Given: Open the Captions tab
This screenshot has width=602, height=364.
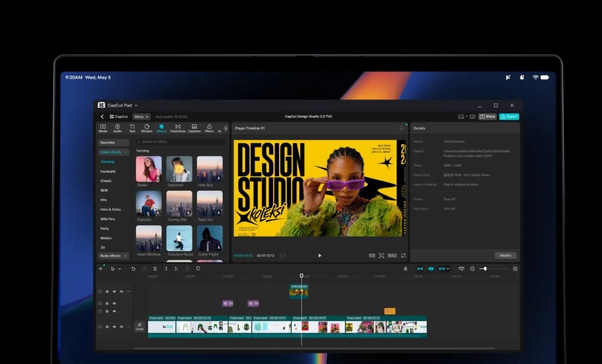Looking at the screenshot, I should click(x=194, y=128).
